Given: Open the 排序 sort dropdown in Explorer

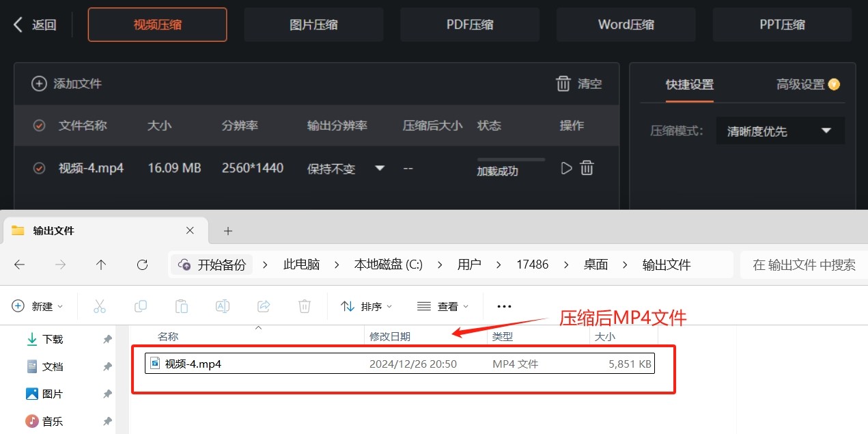Looking at the screenshot, I should pos(368,306).
